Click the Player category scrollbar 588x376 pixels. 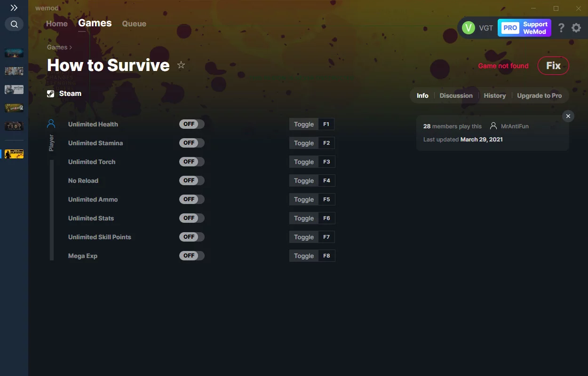pyautogui.click(x=52, y=210)
